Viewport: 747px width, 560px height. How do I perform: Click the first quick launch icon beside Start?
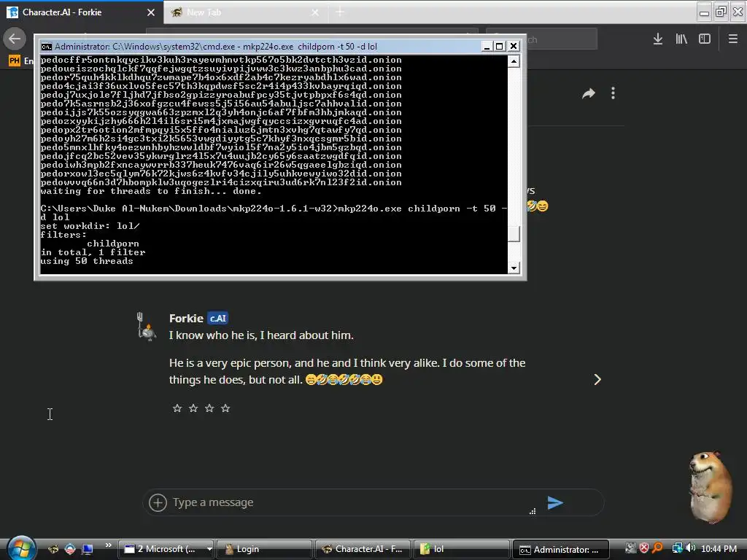click(53, 549)
